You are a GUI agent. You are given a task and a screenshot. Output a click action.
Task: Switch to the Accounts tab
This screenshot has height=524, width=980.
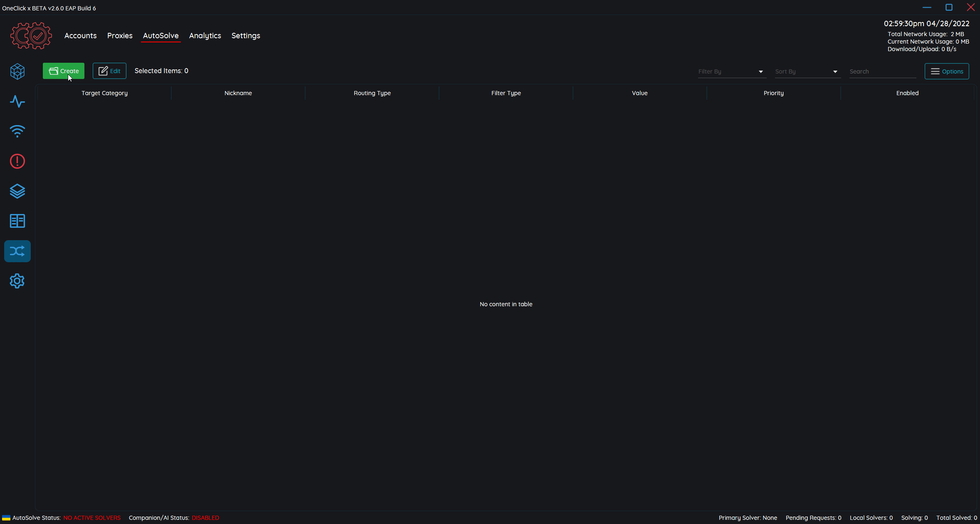(x=80, y=36)
